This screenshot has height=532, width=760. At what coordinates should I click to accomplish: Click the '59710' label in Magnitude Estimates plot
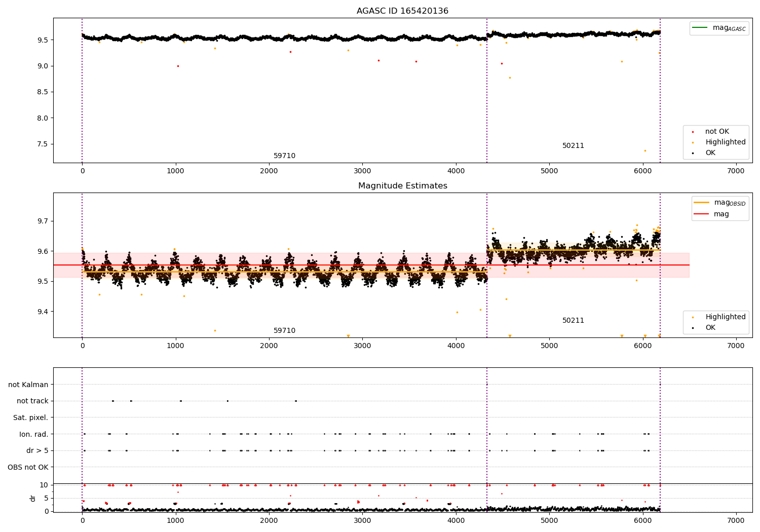coord(284,331)
